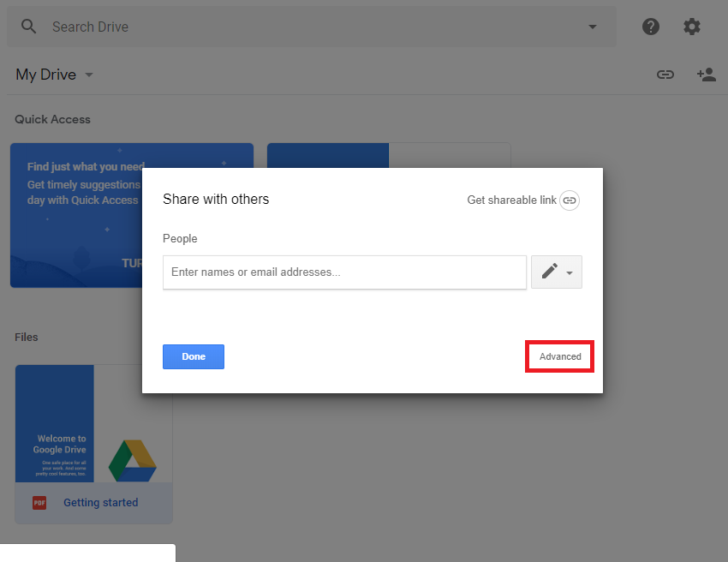Click the red PDF icon beside Getting started

point(39,503)
